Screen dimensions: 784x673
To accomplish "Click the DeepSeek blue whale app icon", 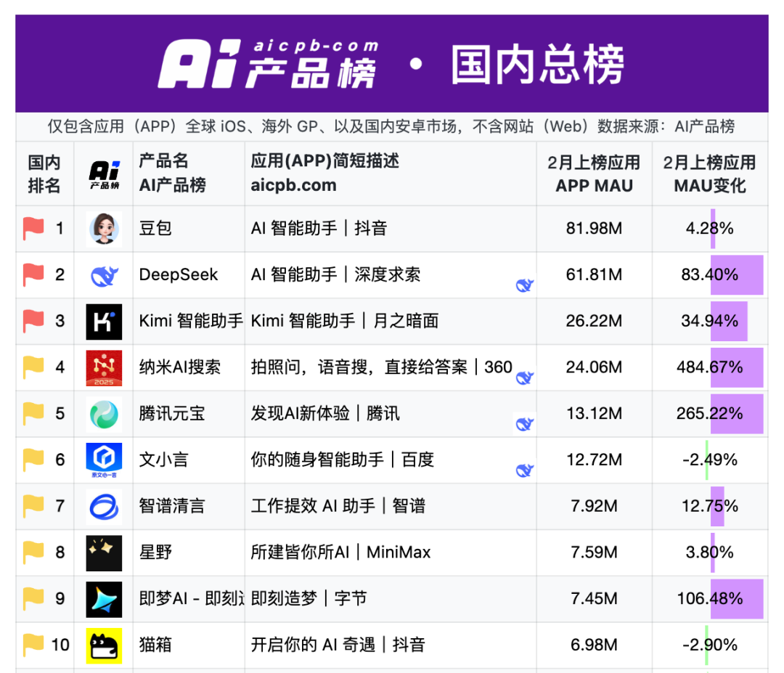I will tap(104, 275).
